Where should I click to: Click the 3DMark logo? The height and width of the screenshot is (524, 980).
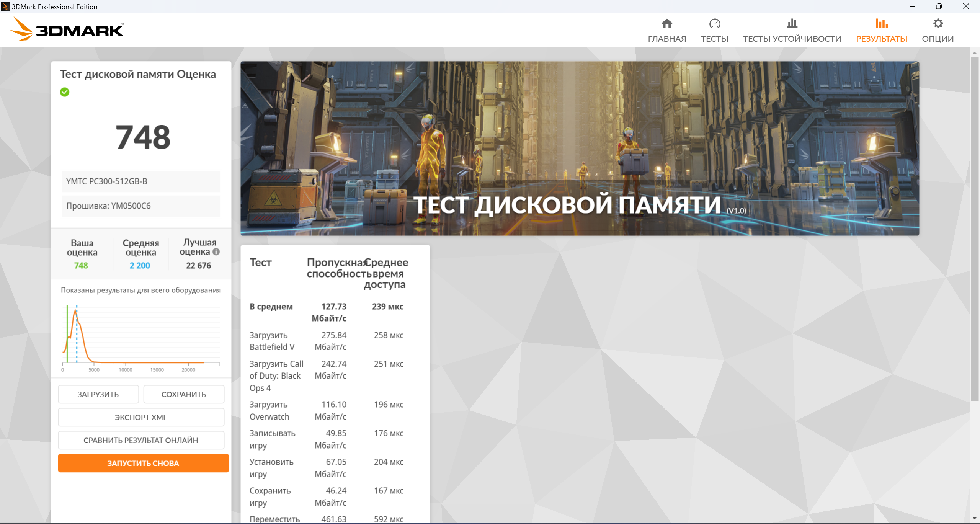point(67,29)
